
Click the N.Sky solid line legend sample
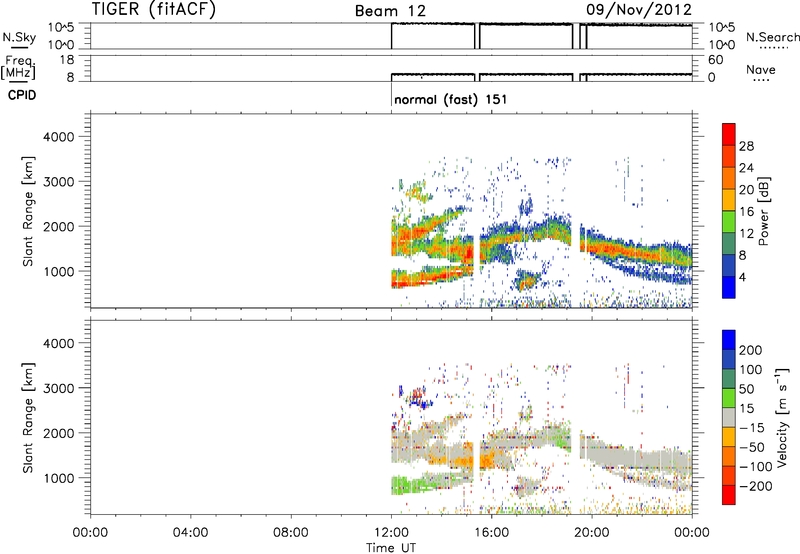[19, 47]
